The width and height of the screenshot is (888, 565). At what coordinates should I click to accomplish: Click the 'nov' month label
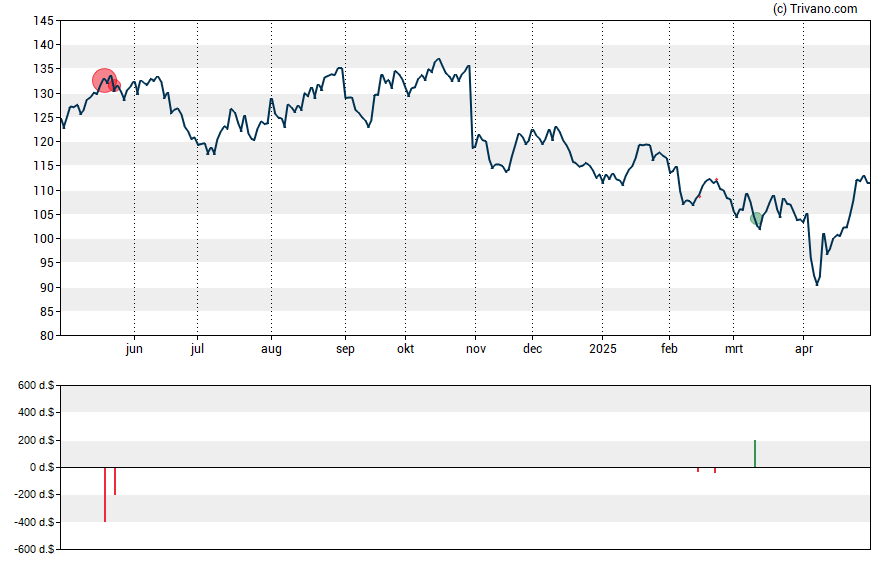(x=476, y=349)
